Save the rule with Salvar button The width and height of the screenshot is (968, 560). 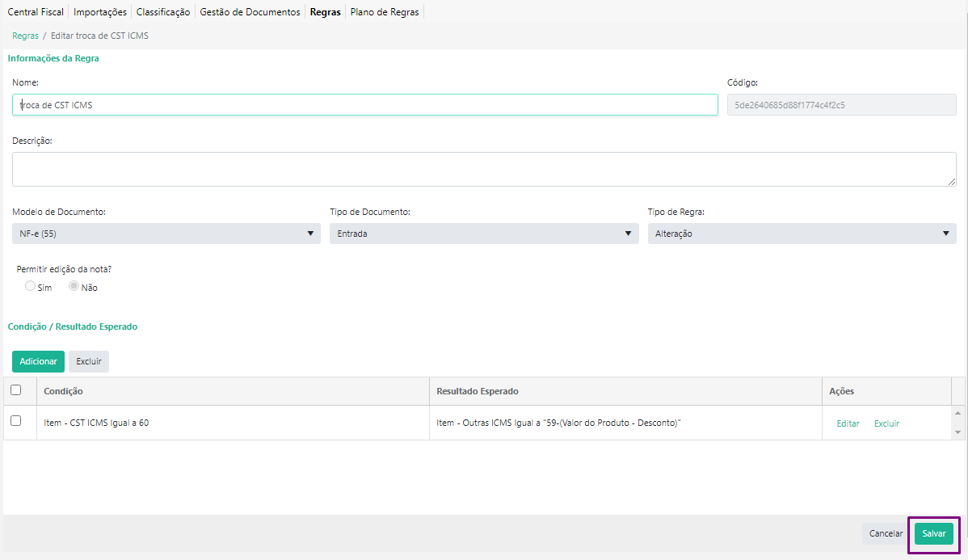pos(933,533)
